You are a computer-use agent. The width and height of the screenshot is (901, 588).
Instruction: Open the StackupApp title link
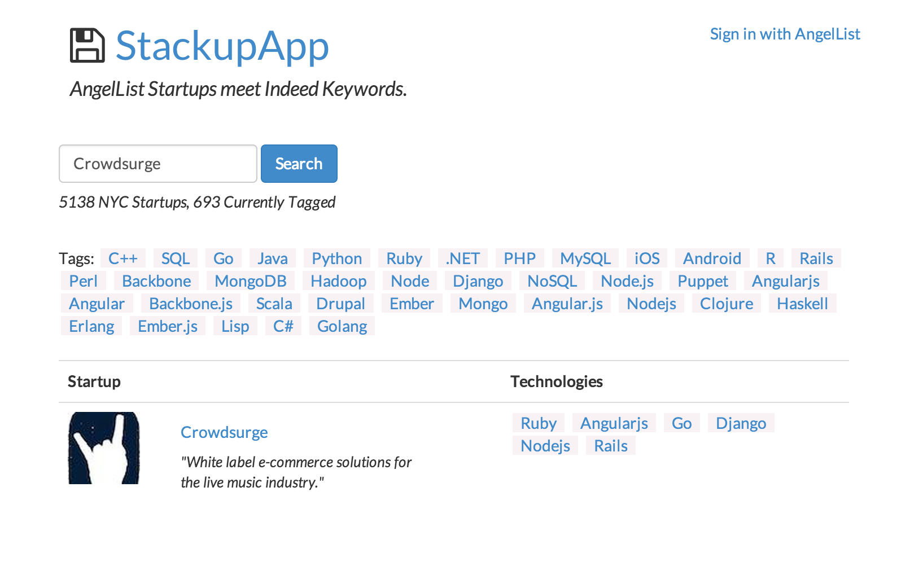[222, 46]
